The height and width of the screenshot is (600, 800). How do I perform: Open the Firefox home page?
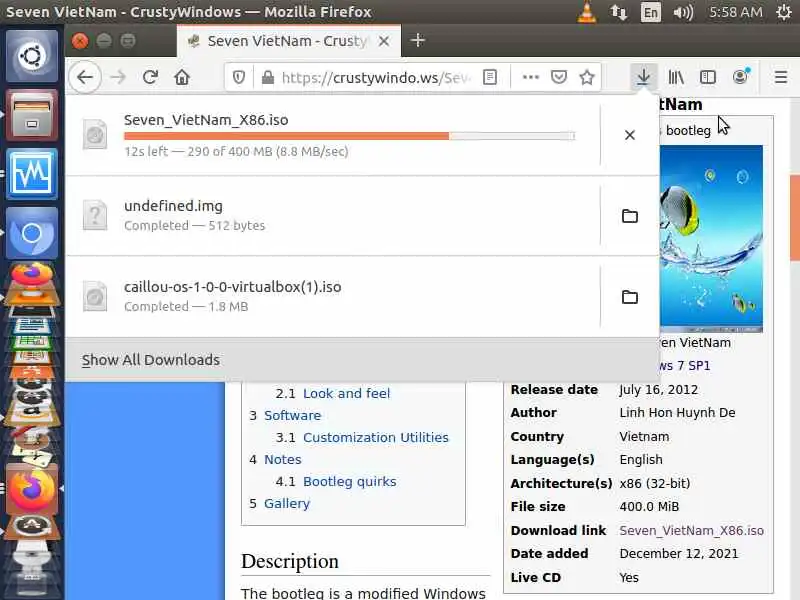pos(182,78)
